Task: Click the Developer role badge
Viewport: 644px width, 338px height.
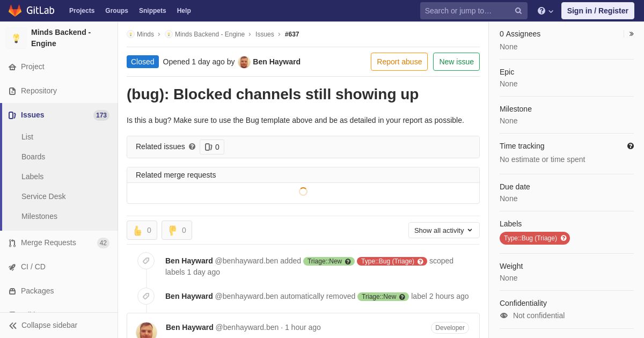Action: tap(450, 328)
